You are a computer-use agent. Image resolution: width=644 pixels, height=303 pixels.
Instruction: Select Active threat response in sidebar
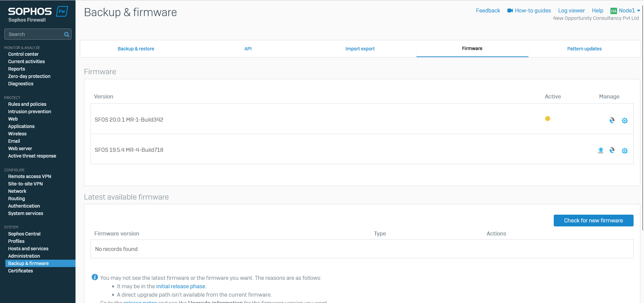pyautogui.click(x=32, y=156)
